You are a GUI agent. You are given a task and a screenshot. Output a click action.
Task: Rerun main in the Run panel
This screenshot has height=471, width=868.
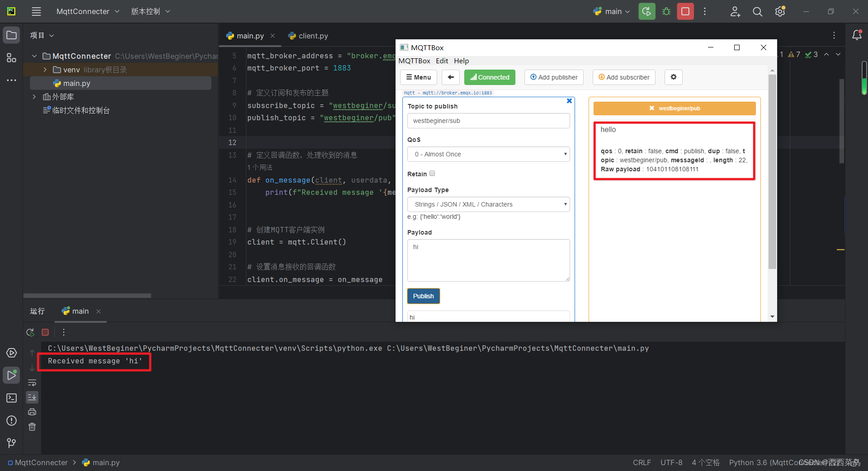[30, 332]
